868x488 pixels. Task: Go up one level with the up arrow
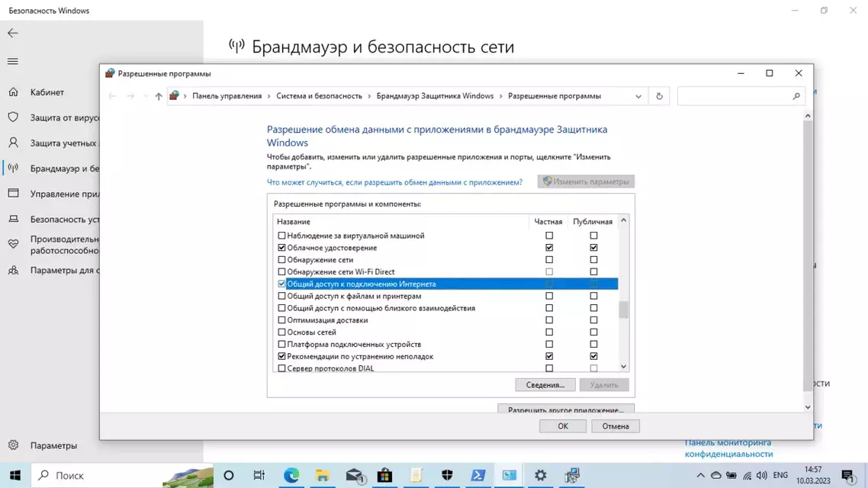pos(159,96)
